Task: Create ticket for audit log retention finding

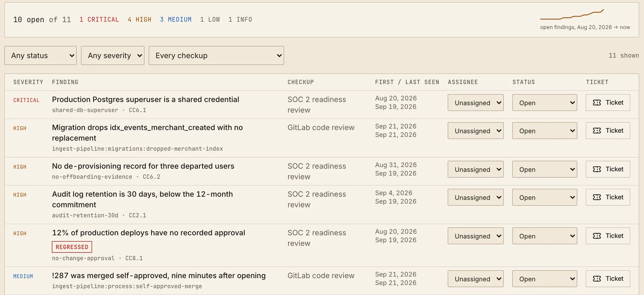Action: (x=608, y=197)
